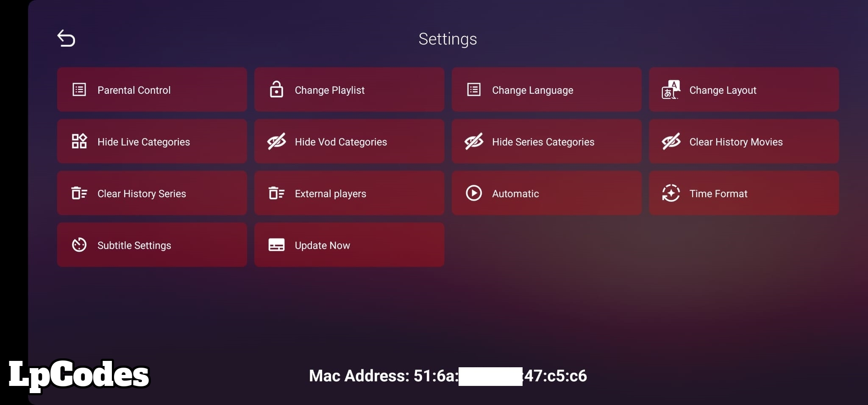The height and width of the screenshot is (405, 868).
Task: Click the lock icon on Change Playlist
Action: (276, 89)
